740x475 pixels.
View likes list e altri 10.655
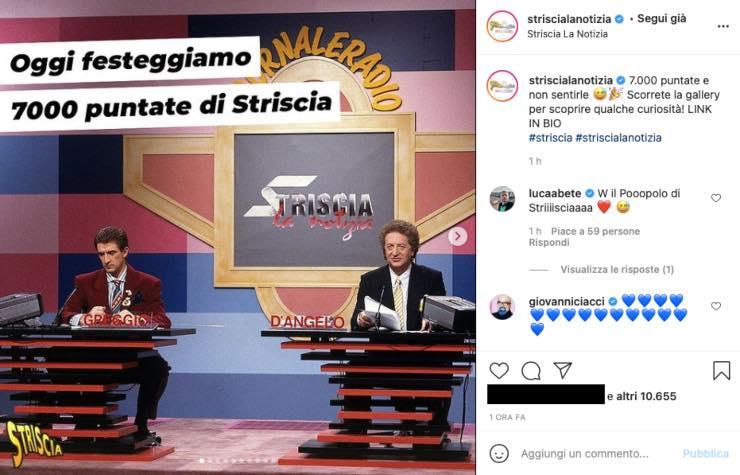pyautogui.click(x=642, y=396)
